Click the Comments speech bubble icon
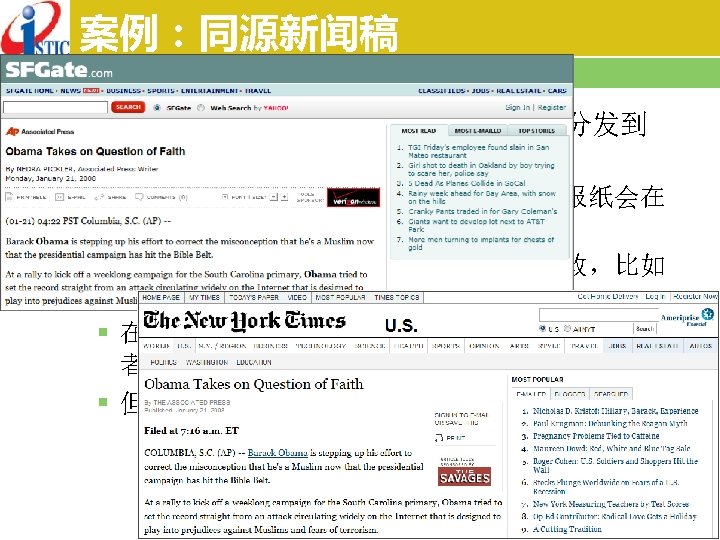This screenshot has width=720, height=540. coord(139,197)
